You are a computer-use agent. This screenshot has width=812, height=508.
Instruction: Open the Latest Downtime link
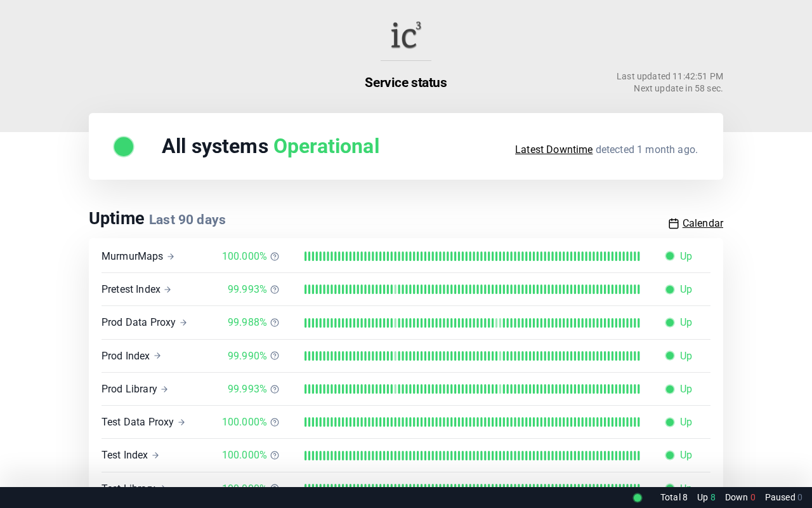coord(553,150)
